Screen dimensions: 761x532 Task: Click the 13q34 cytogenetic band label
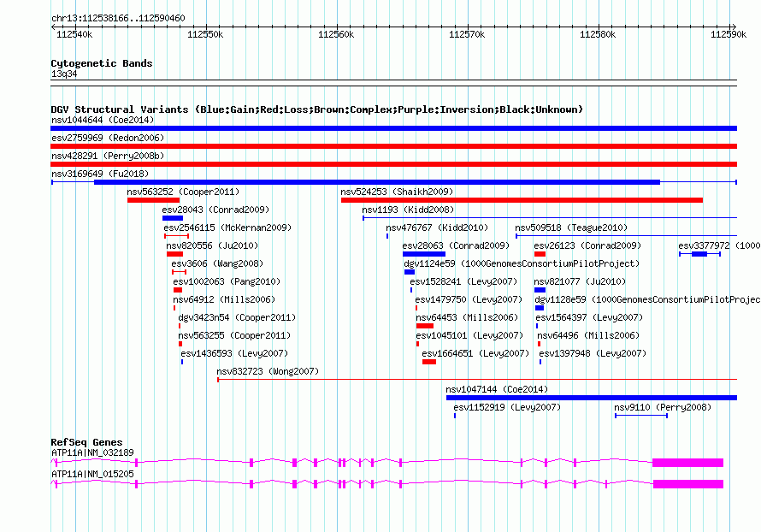(64, 74)
